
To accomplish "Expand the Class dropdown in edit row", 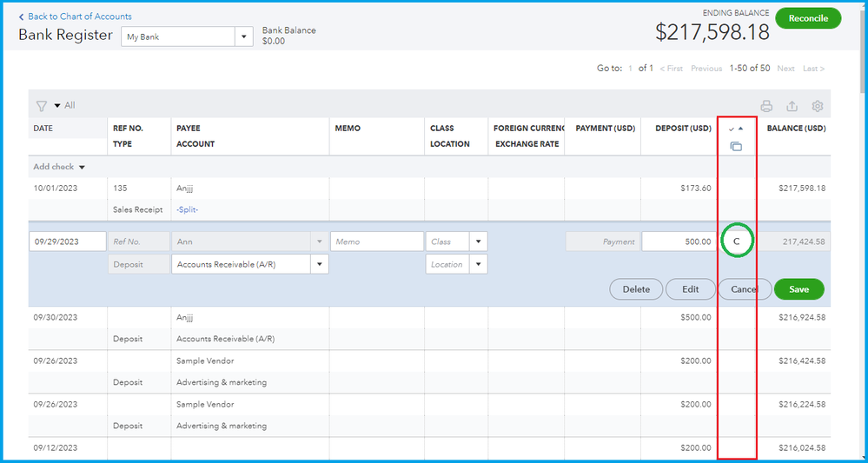I will click(479, 241).
